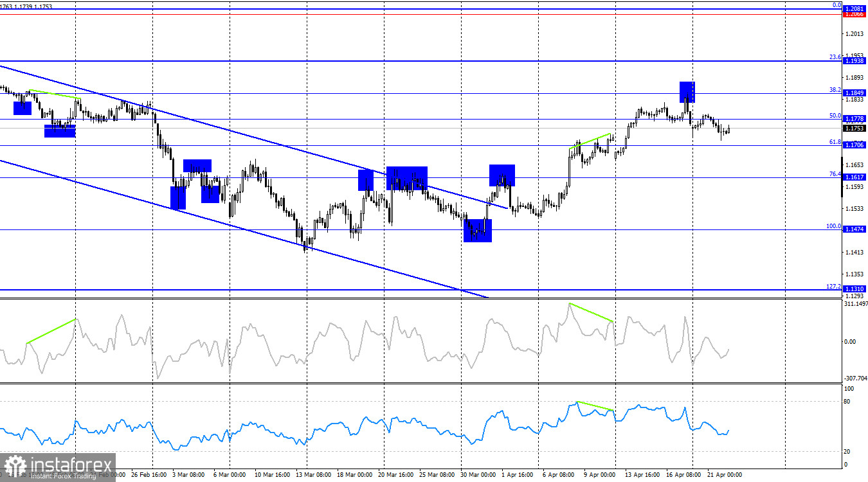
Task: Select the blue rectangle zone near 1.1849 peak
Action: click(x=686, y=91)
